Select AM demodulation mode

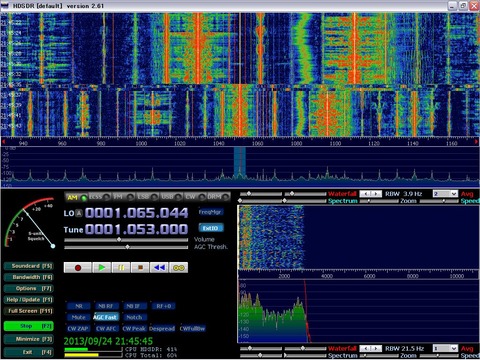(x=76, y=197)
